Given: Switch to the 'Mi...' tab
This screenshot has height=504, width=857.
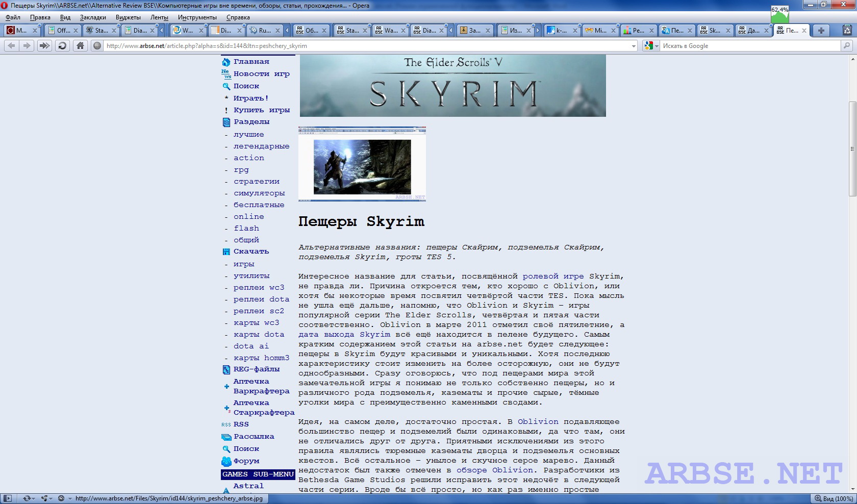Looking at the screenshot, I should (x=600, y=31).
